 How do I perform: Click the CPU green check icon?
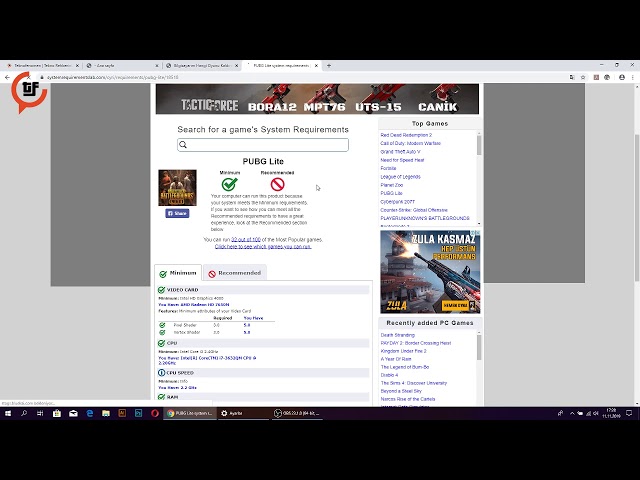161,343
